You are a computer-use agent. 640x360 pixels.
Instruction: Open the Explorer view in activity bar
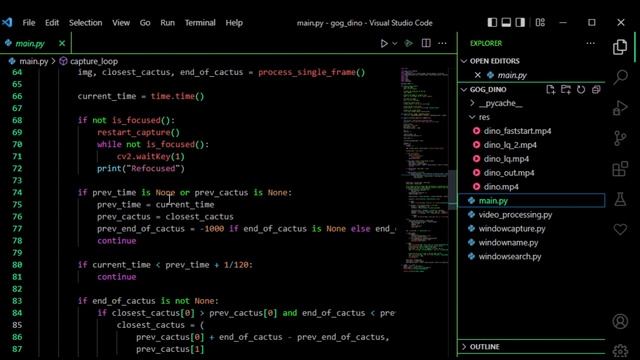[x=620, y=47]
